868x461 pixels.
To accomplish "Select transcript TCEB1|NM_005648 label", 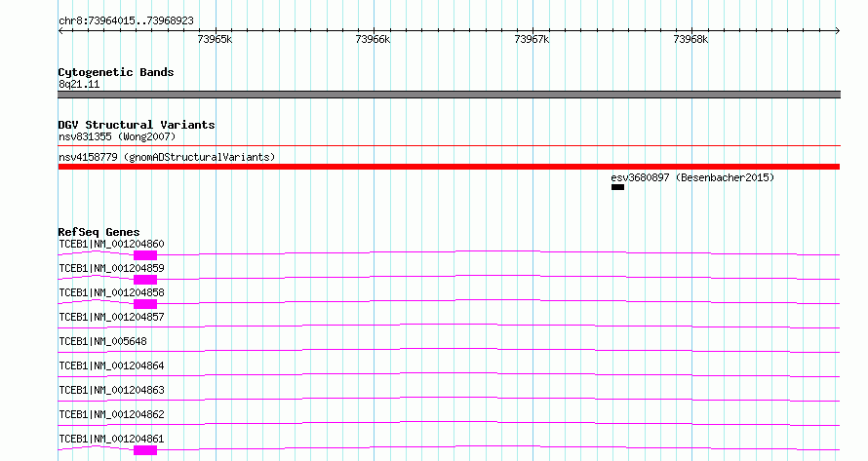I will [x=103, y=341].
